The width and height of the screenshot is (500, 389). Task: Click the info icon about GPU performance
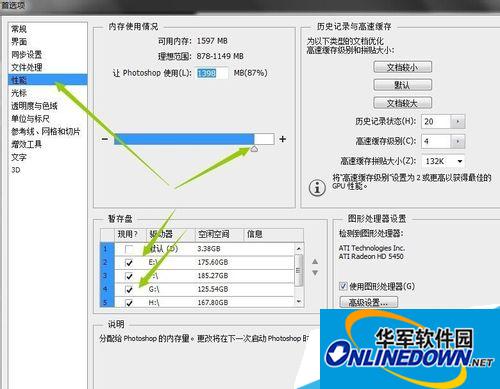[x=317, y=188]
